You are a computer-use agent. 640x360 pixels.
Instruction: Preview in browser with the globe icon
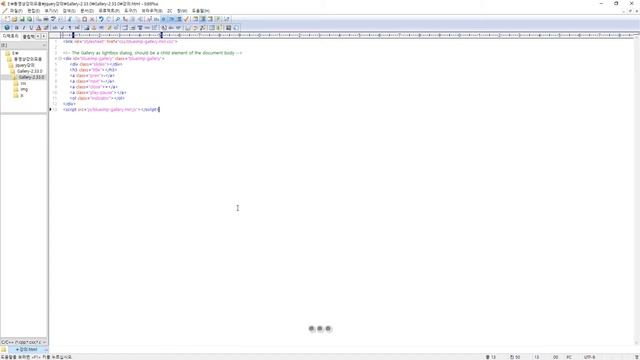[x=7, y=28]
